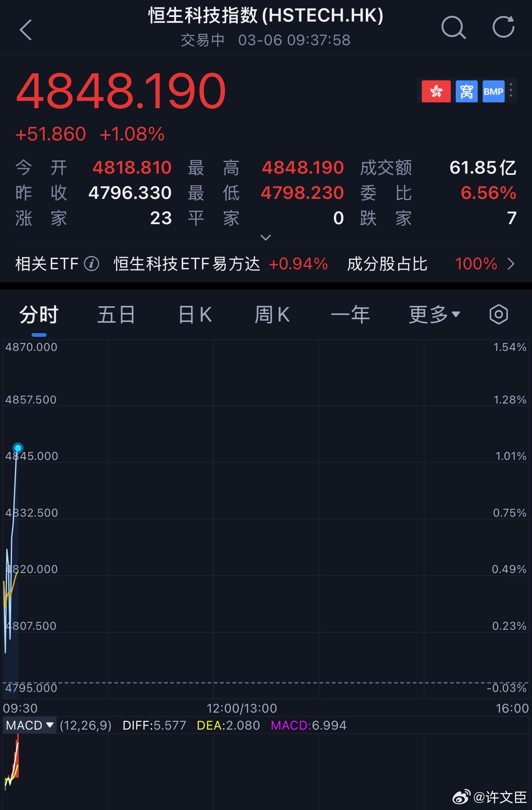
Task: Tap the 相关ETF label
Action: click(47, 264)
